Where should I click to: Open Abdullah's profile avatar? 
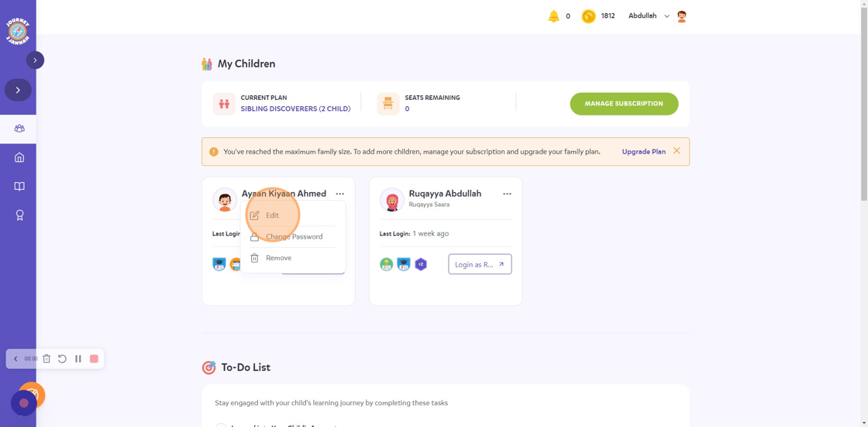[682, 16]
